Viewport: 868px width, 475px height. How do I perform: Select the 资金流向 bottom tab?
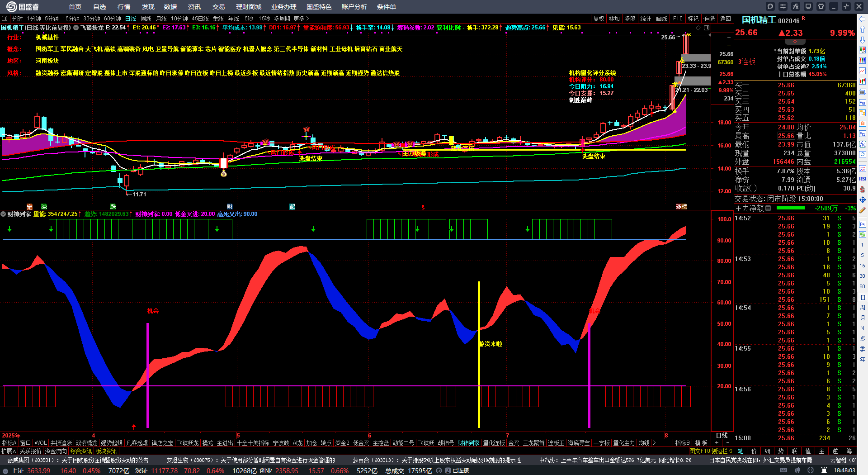point(56,451)
